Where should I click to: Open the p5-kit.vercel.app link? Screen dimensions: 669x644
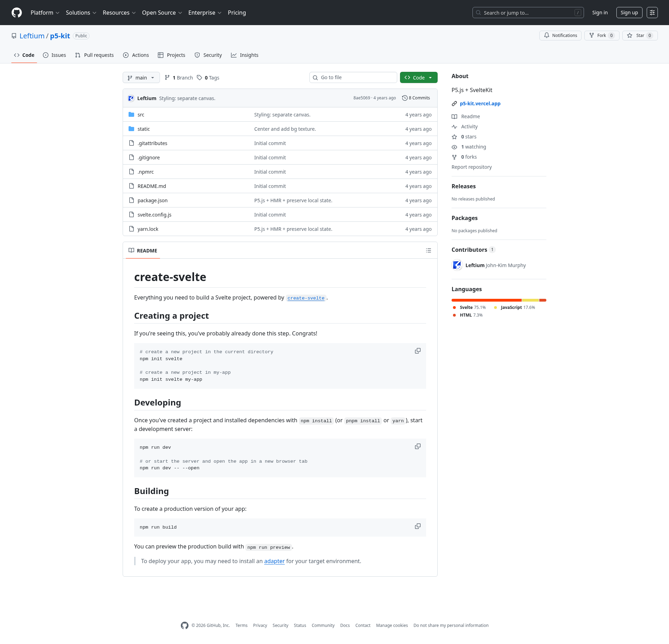click(x=480, y=104)
